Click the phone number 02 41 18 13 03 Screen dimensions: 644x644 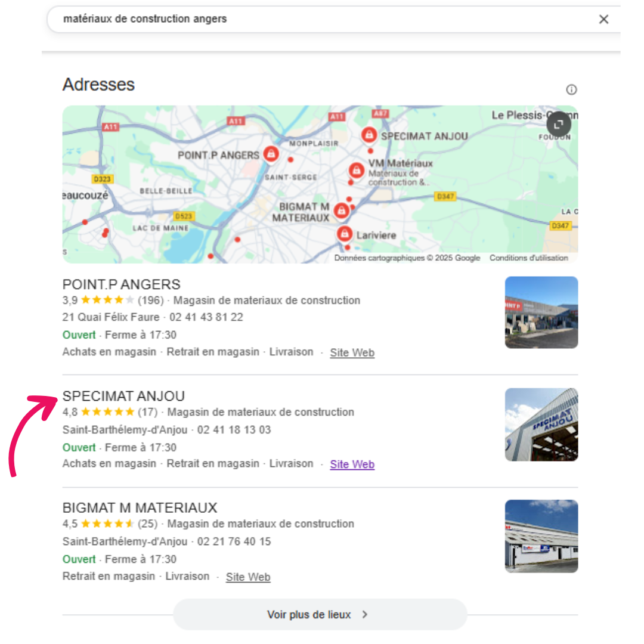coord(234,429)
